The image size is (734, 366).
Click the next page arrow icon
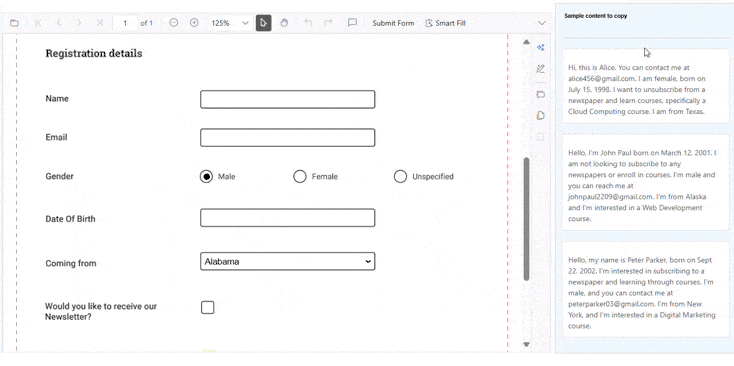click(79, 23)
